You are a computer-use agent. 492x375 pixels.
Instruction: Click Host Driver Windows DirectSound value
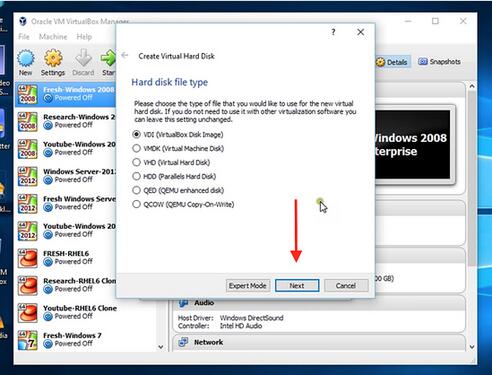(252, 318)
